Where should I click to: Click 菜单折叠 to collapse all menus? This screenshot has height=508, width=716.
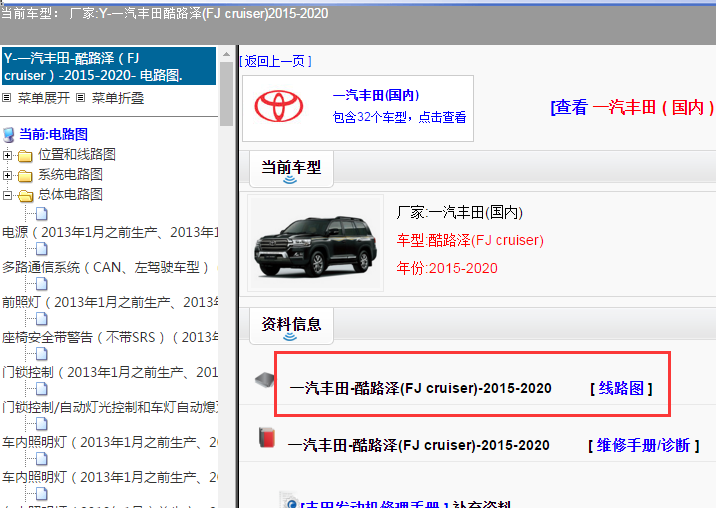(118, 98)
